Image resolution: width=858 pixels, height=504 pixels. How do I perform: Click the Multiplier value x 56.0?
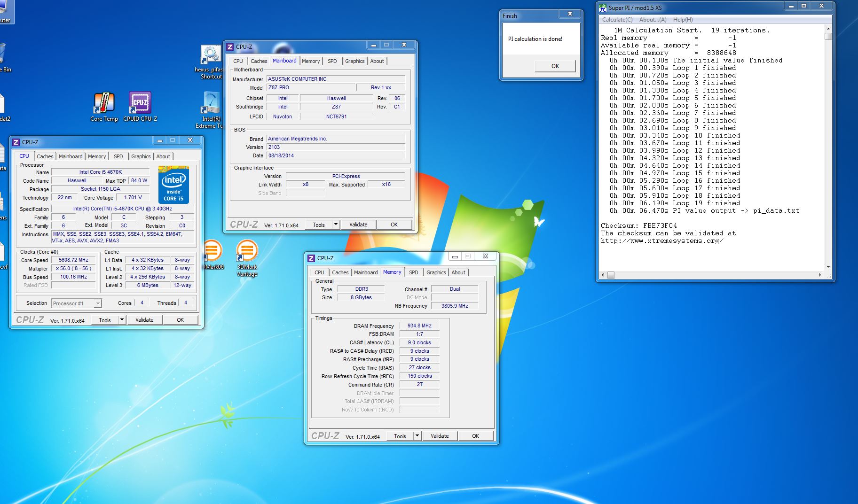click(74, 268)
